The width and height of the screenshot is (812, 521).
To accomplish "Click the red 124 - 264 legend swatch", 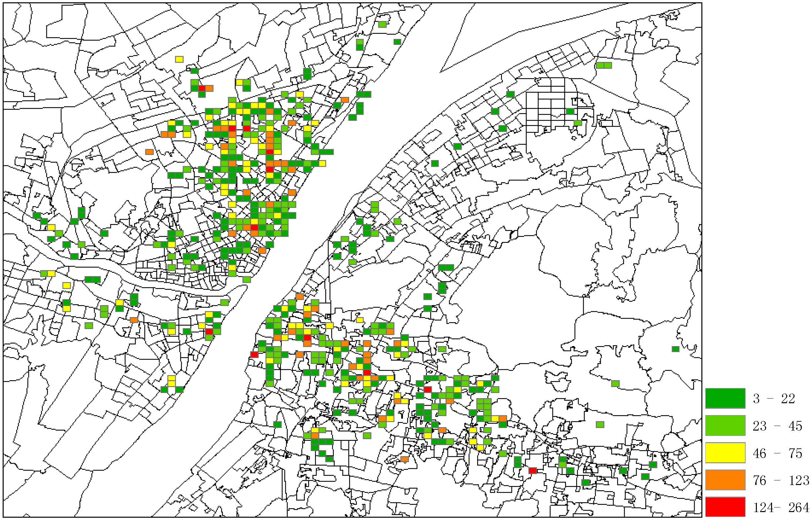I will [x=725, y=506].
